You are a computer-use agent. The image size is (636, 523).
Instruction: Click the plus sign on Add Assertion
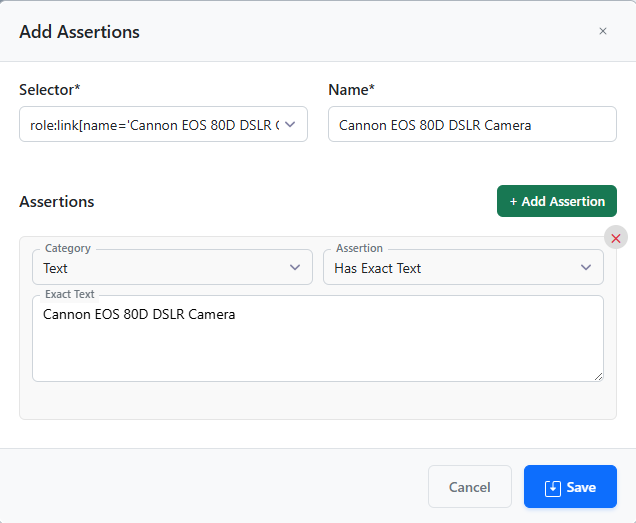pos(514,201)
